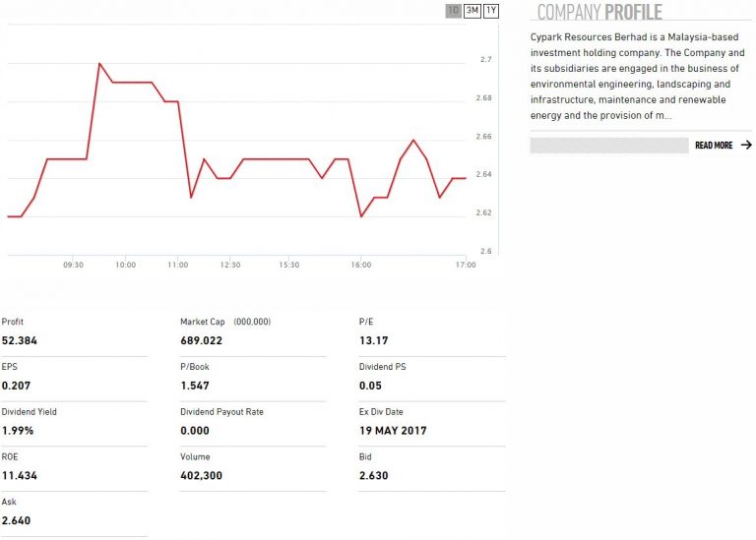Image resolution: width=756 pixels, height=540 pixels.
Task: Click the arrow icon beside READ MORE
Action: [745, 146]
